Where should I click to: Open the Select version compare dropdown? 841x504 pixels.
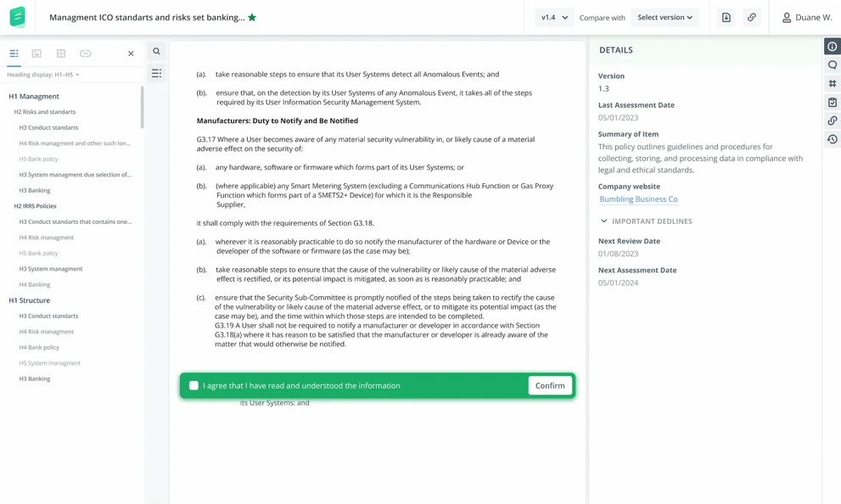(x=664, y=17)
